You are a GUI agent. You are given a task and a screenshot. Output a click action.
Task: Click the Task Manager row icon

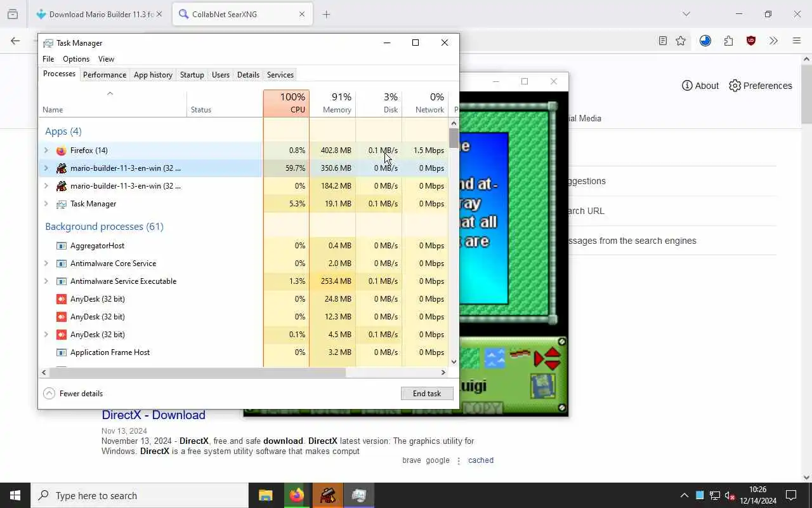pyautogui.click(x=61, y=204)
